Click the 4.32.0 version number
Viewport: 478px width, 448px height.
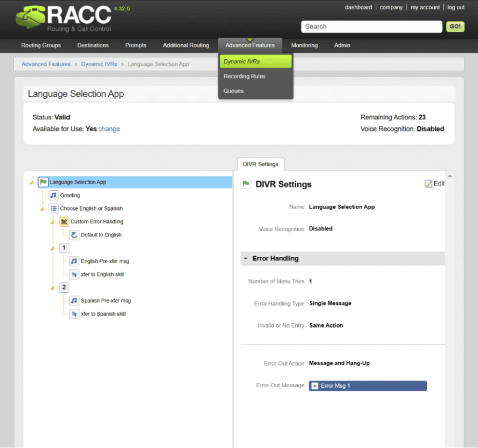coord(122,9)
